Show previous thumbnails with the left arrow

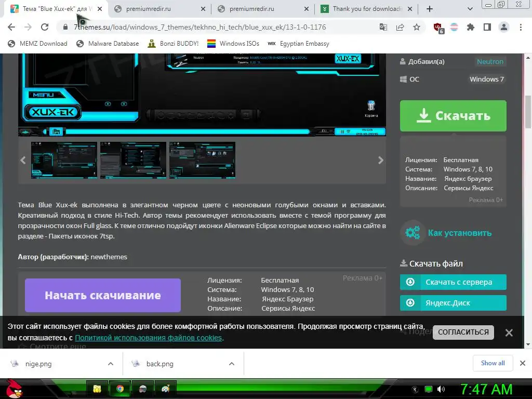(x=23, y=160)
